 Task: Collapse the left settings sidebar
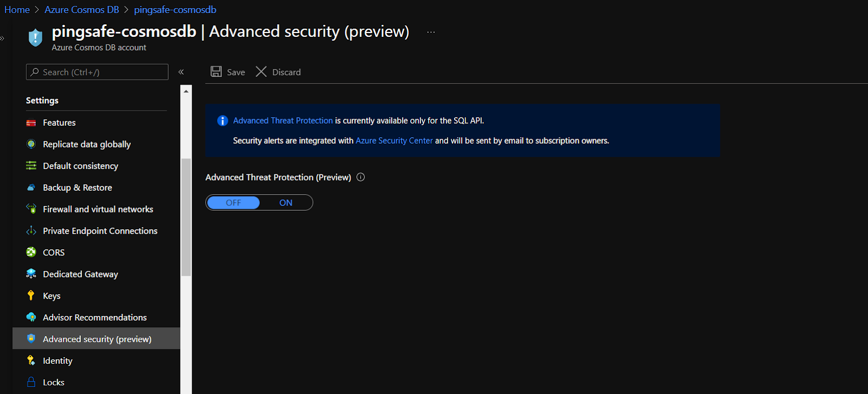click(x=181, y=72)
